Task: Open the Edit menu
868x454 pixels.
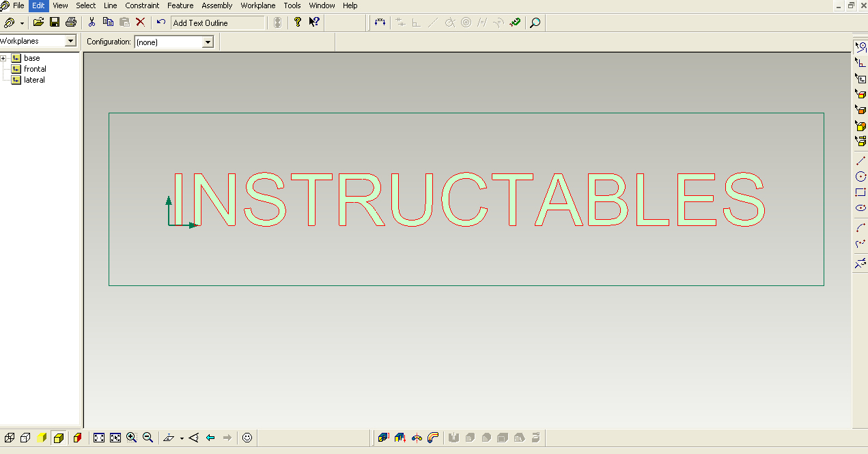Action: [x=38, y=5]
